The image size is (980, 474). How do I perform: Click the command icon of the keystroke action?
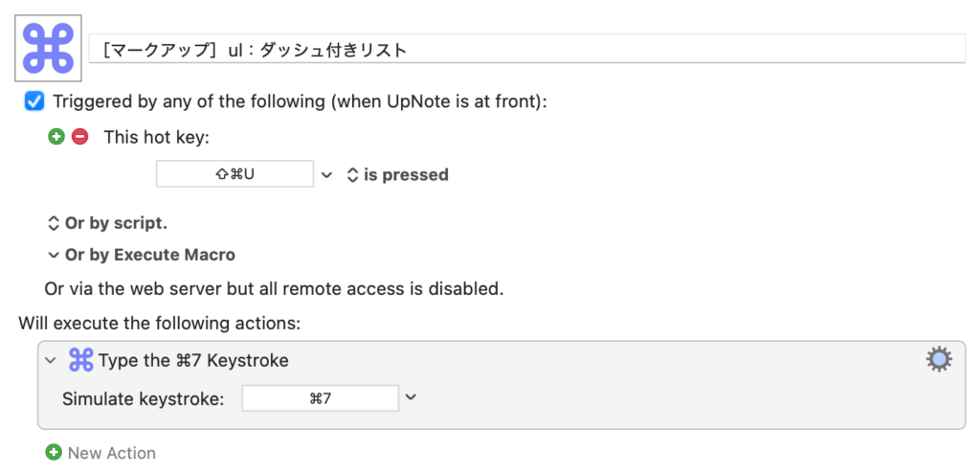point(80,360)
